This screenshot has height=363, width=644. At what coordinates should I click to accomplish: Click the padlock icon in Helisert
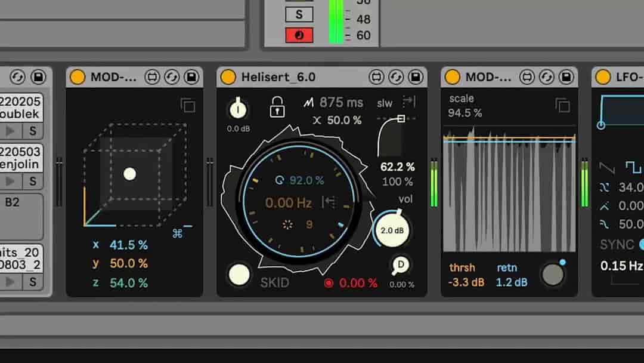click(277, 106)
